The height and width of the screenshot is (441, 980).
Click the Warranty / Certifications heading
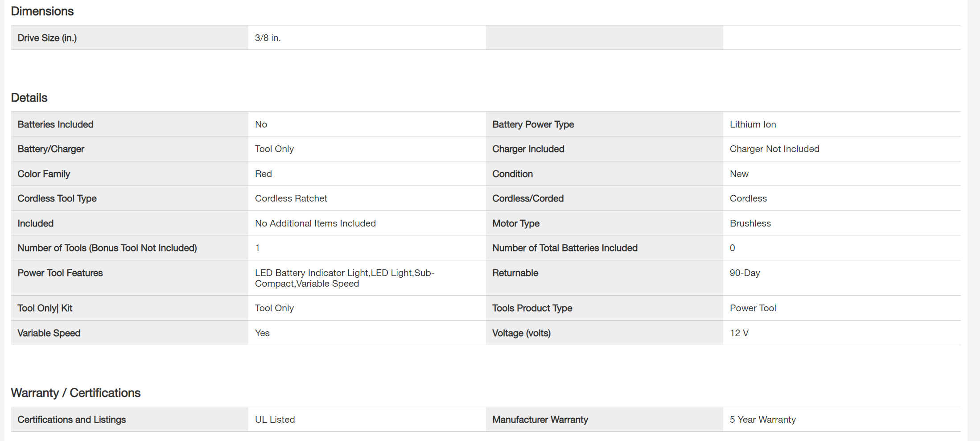click(76, 393)
